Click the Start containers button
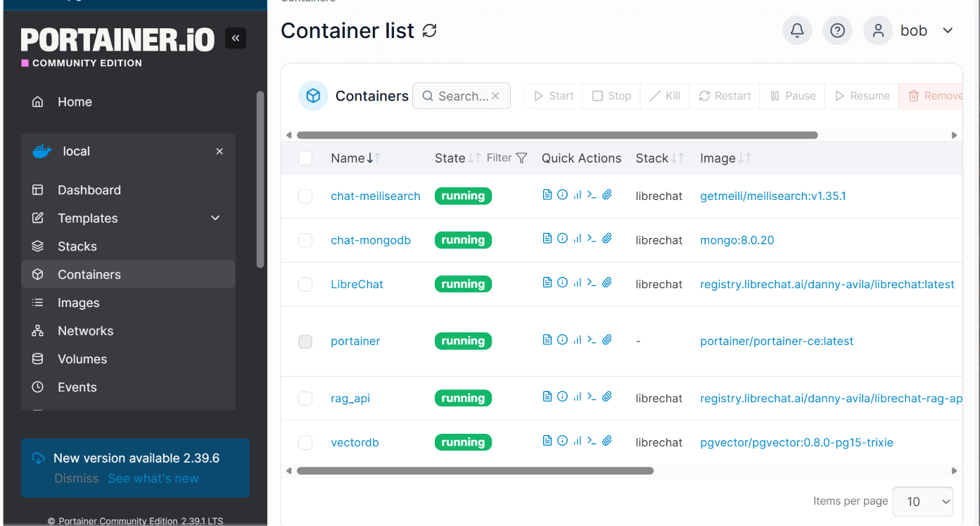The height and width of the screenshot is (526, 980). pyautogui.click(x=554, y=96)
